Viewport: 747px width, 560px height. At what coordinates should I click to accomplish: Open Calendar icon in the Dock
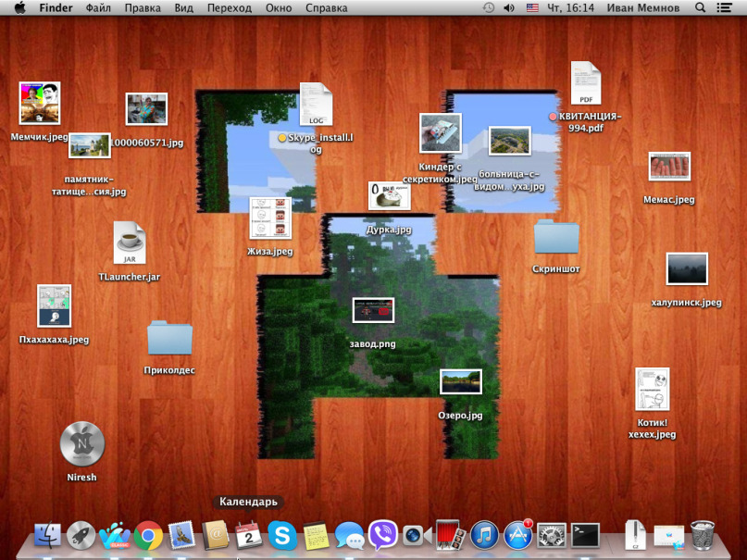[x=249, y=535]
